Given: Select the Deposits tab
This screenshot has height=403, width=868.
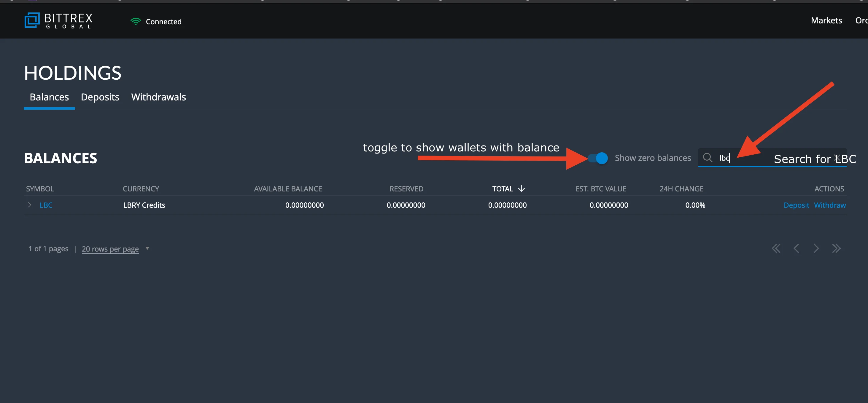Looking at the screenshot, I should (x=100, y=96).
